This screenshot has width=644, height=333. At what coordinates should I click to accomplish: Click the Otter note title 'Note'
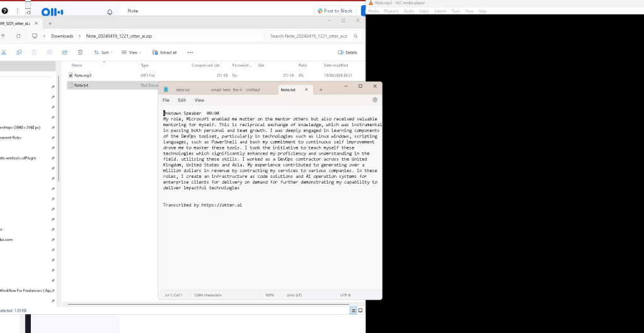point(133,11)
